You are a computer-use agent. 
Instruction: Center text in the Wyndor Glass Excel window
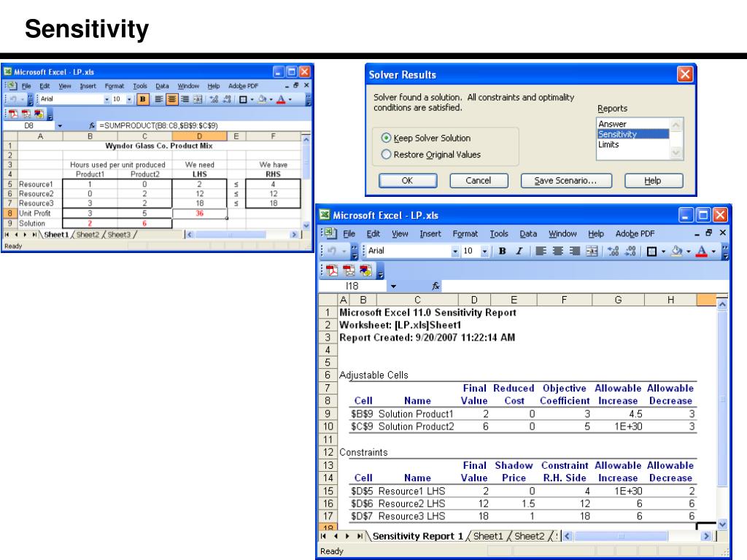point(171,99)
